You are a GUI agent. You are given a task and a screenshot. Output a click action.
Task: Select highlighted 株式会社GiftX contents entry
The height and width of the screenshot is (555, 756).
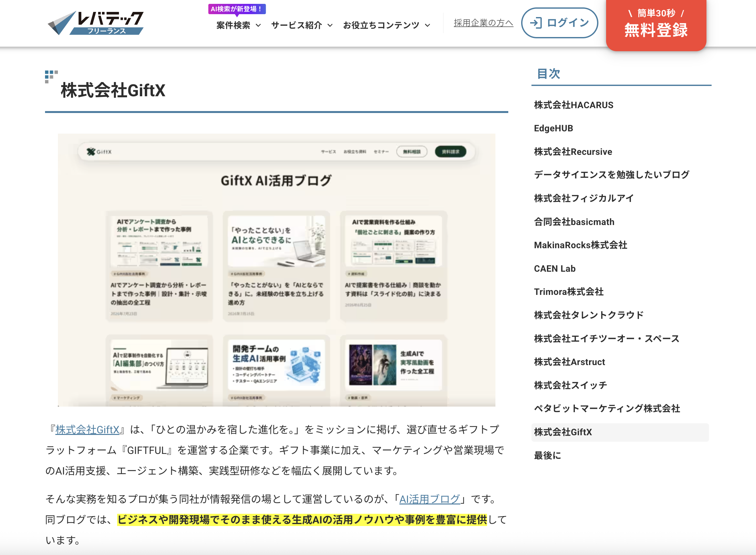click(x=620, y=432)
